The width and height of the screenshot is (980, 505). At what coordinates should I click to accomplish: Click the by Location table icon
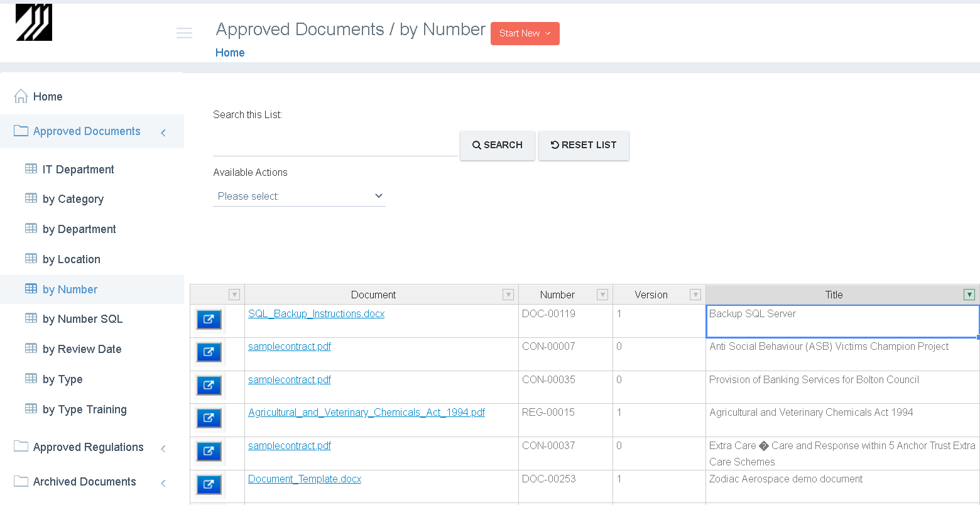pyautogui.click(x=31, y=258)
